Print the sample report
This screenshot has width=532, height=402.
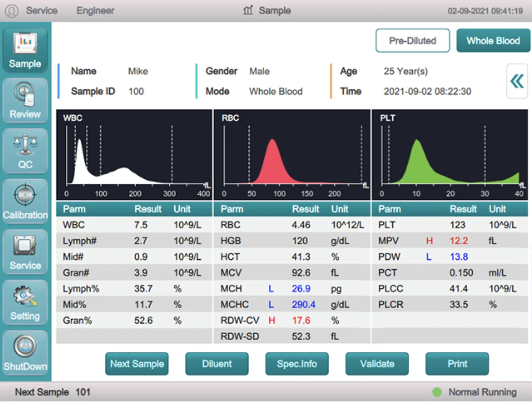tap(457, 364)
